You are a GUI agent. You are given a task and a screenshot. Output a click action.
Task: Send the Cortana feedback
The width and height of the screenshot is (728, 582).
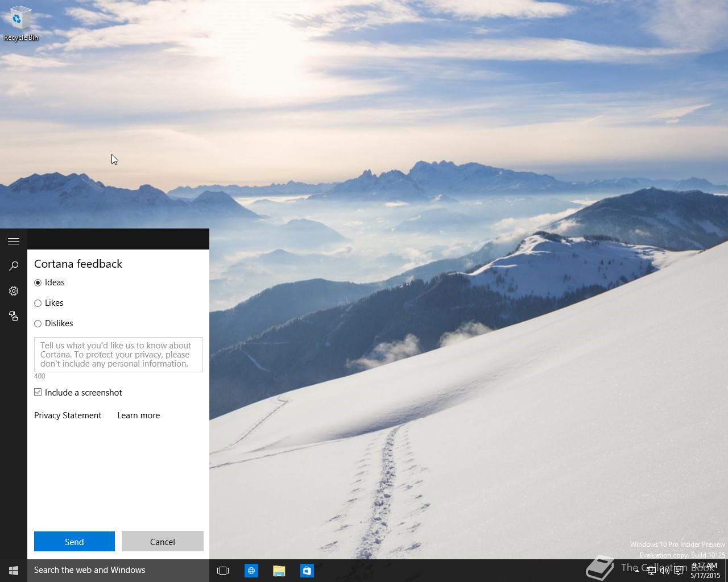(75, 542)
